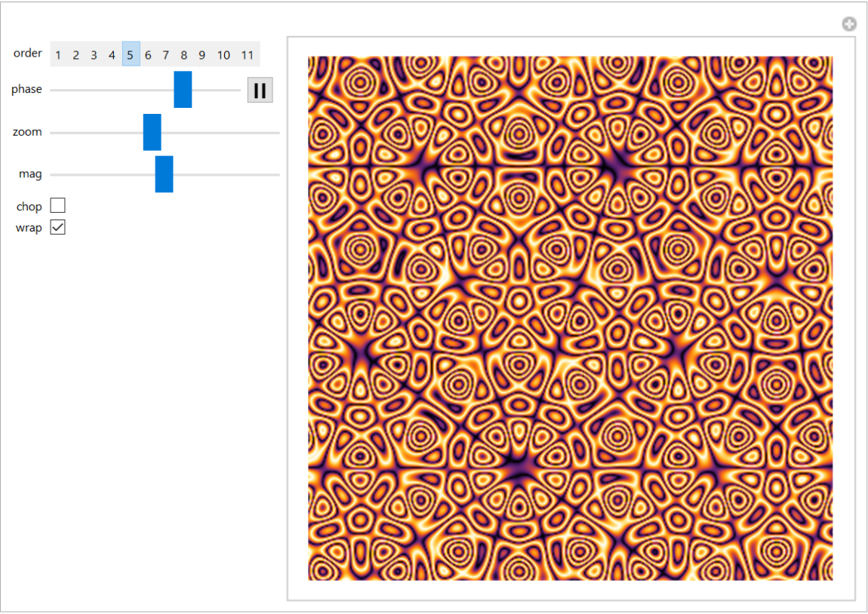This screenshot has height=614, width=868.
Task: Click the quasicrystal pattern image
Action: (570, 318)
